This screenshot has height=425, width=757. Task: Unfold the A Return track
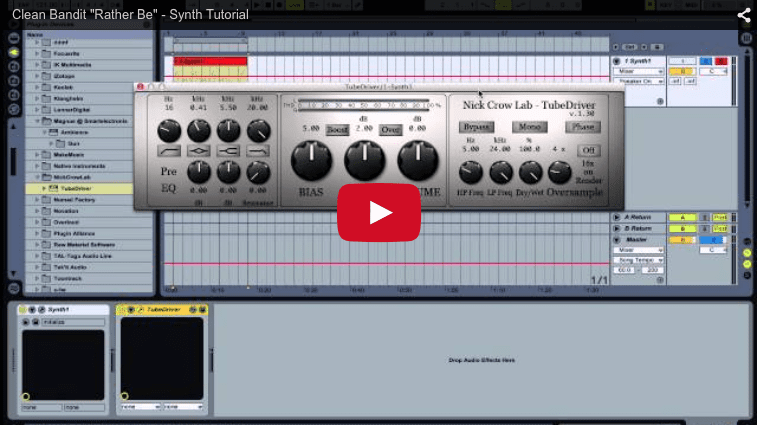617,217
